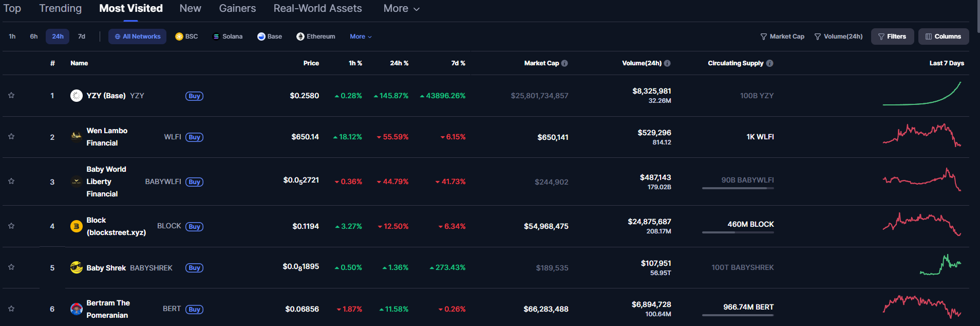Open the Market Cap filter
This screenshot has width=980, height=326.
point(782,37)
